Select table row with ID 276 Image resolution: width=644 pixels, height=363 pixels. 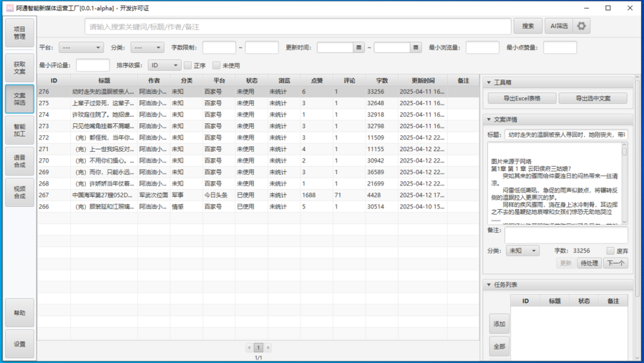click(258, 92)
